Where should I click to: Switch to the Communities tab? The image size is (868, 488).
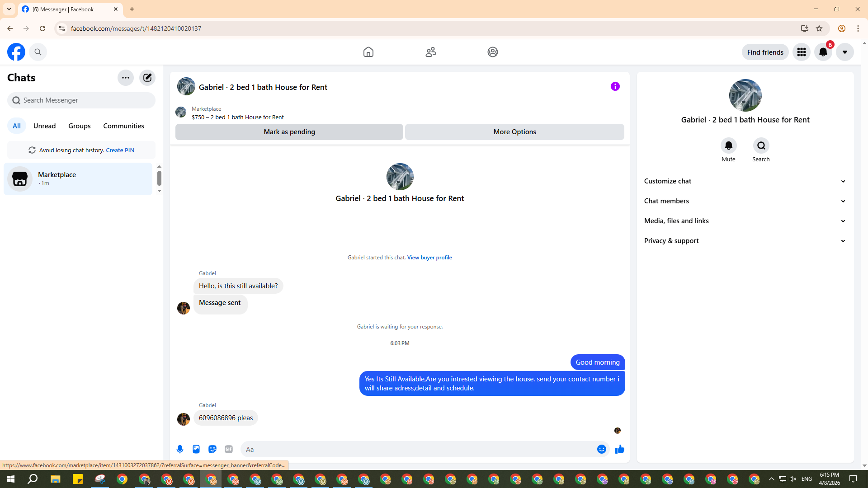click(123, 126)
